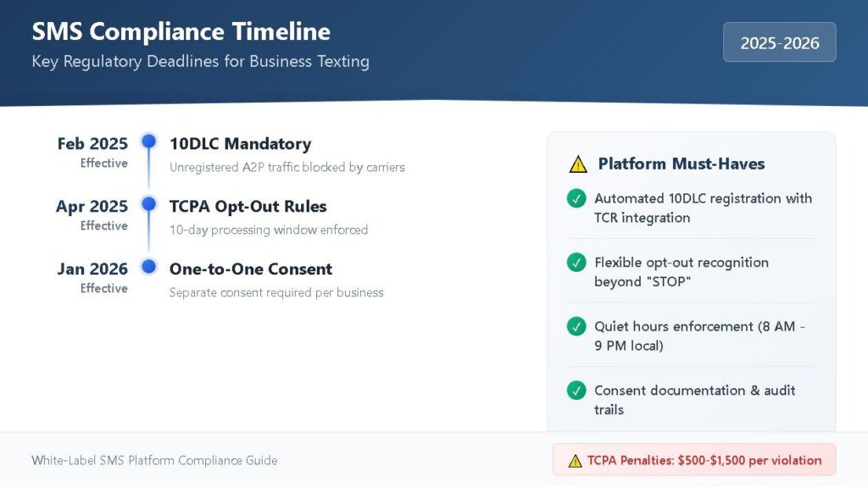This screenshot has width=868, height=488.
Task: Select the Feb 2025 timeline dot
Action: (149, 141)
